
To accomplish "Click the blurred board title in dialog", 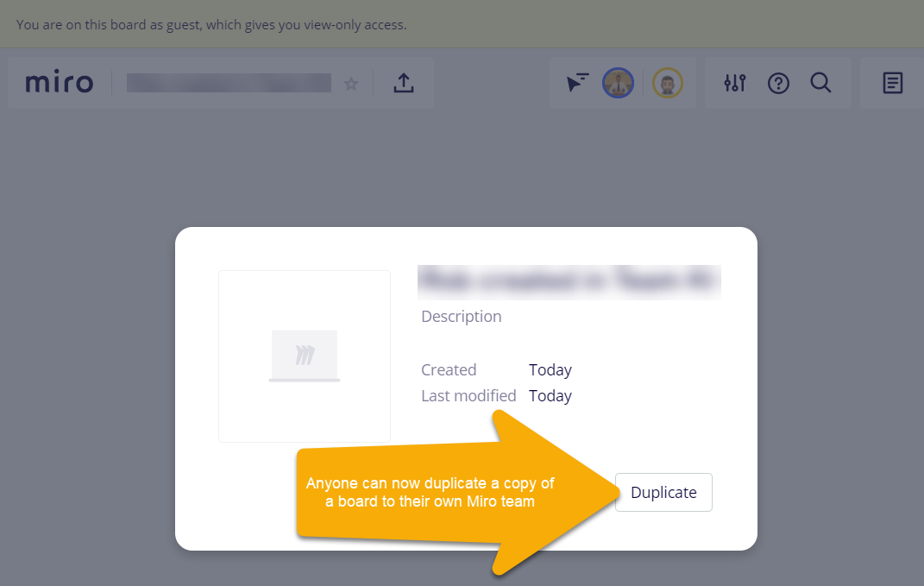I will (x=569, y=282).
